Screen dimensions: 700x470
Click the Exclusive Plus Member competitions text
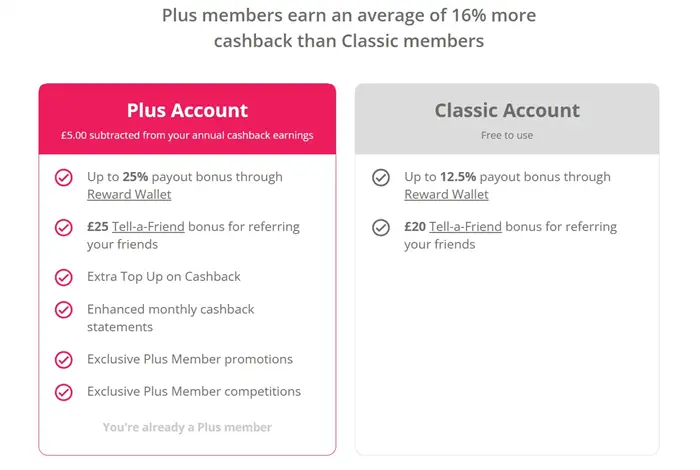(x=194, y=392)
